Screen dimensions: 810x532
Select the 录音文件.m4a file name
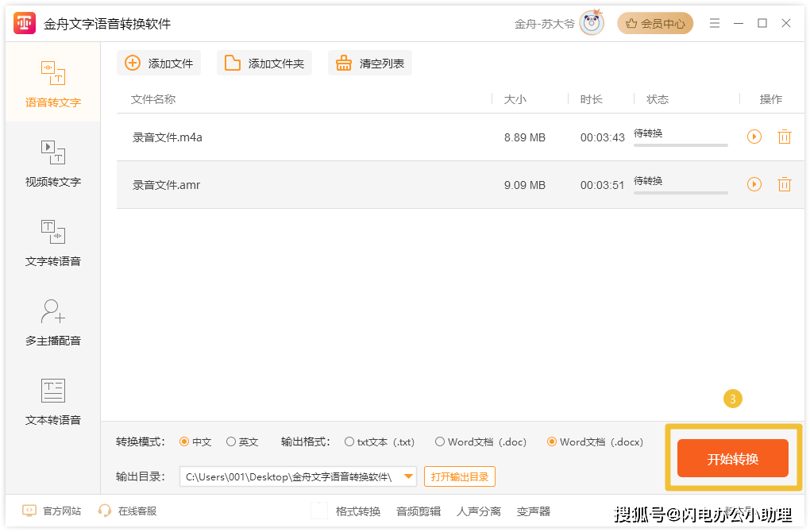click(x=168, y=137)
